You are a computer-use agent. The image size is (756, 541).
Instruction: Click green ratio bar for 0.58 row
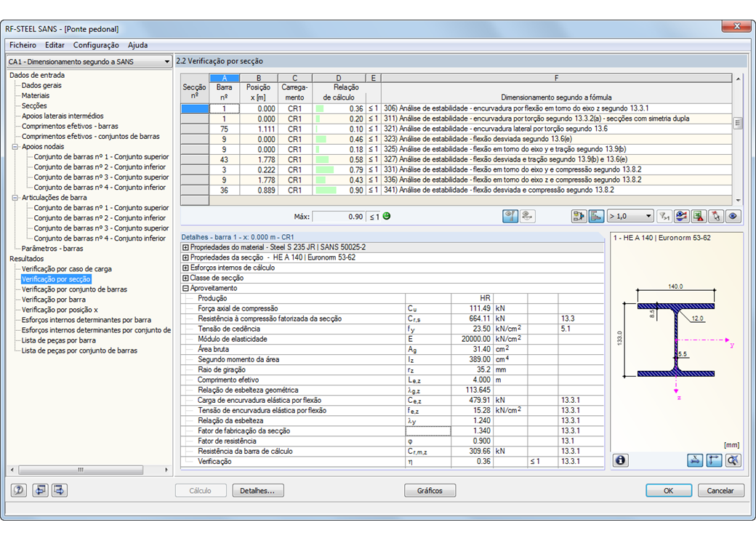click(322, 159)
